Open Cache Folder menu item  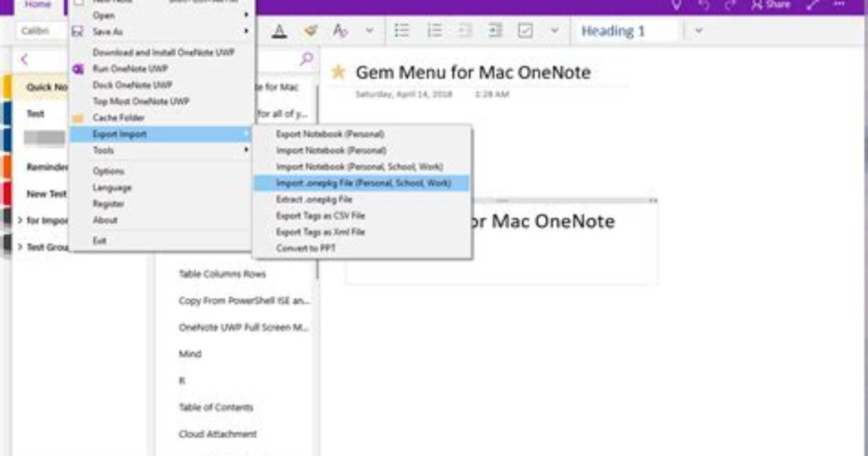(162, 118)
